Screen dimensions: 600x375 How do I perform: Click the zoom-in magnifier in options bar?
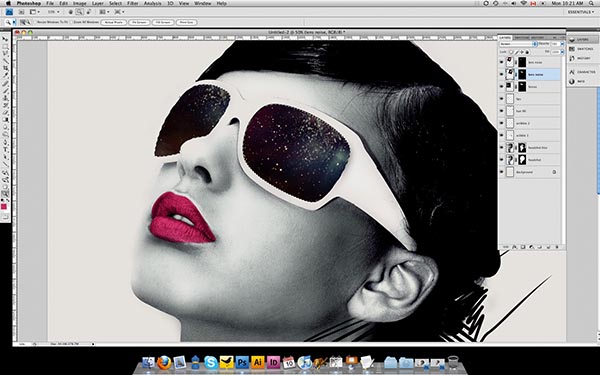[x=23, y=22]
